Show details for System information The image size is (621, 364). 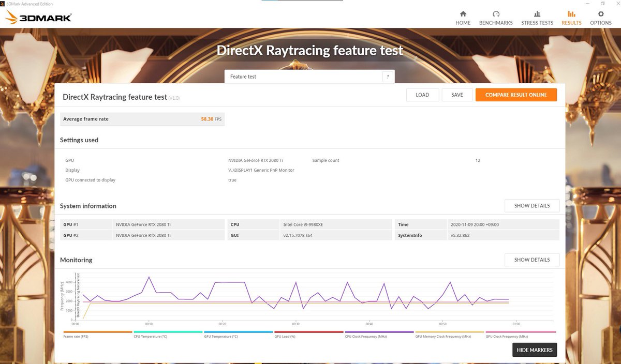click(x=532, y=206)
